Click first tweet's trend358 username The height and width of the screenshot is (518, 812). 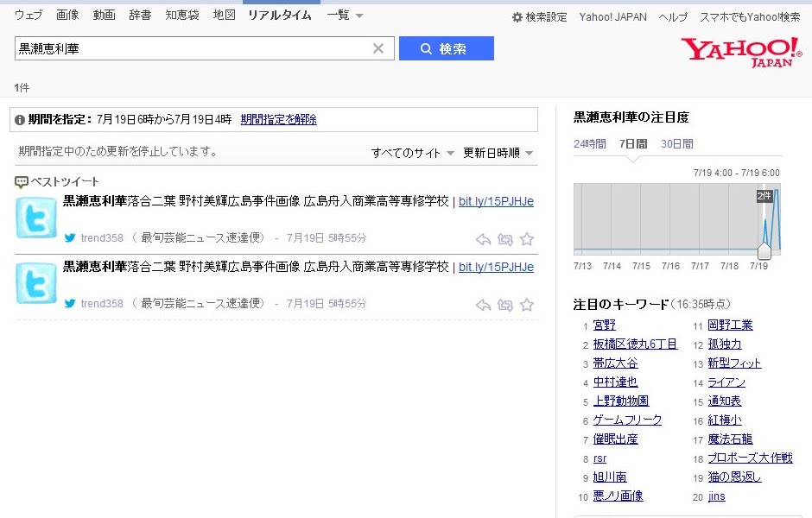(x=102, y=238)
